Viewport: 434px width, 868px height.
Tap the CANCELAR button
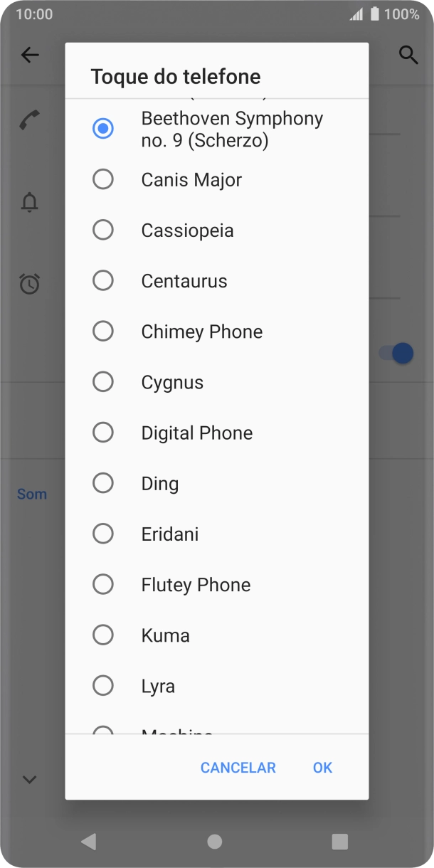[238, 768]
